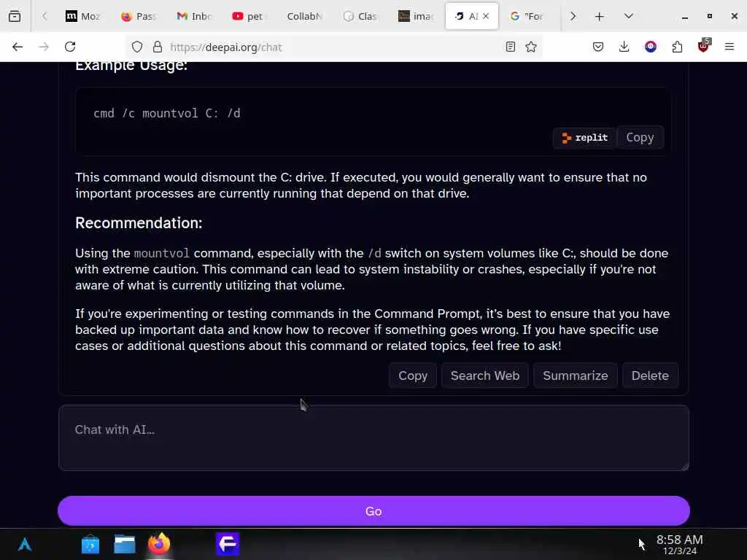Expand the list all tabs dropdown
Image resolution: width=747 pixels, height=560 pixels.
tap(628, 16)
